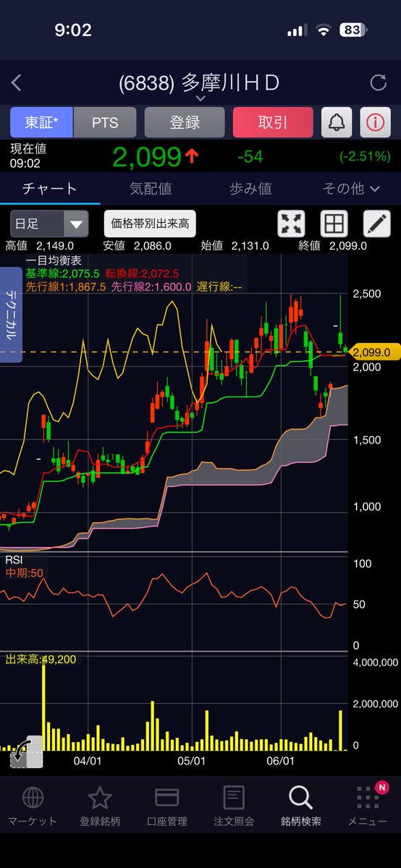
Task: Refresh the stock quote data
Action: [378, 83]
